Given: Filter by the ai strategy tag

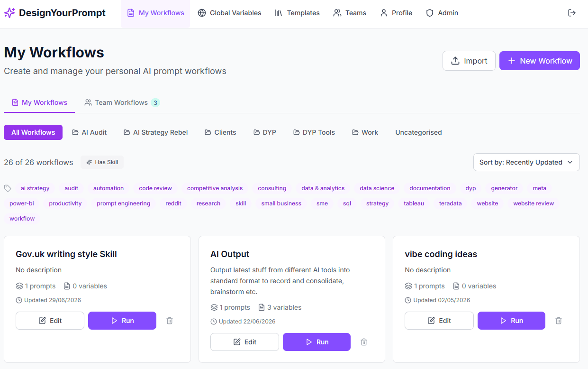Looking at the screenshot, I should (35, 188).
